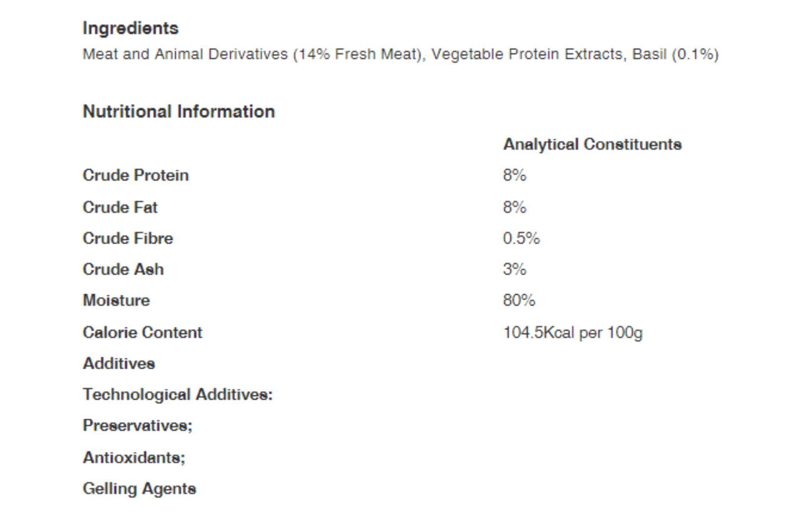Click the Additives label

[x=119, y=364]
